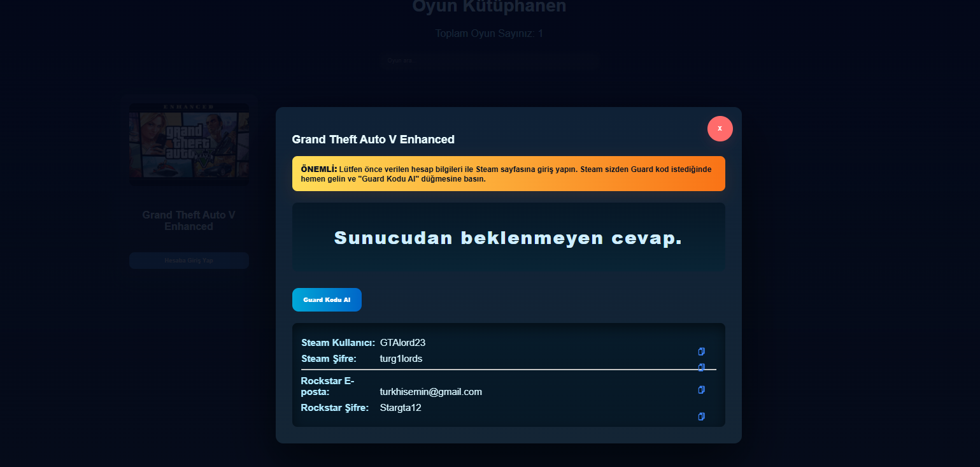The width and height of the screenshot is (980, 467).
Task: Click the "Steam Şifre:" label
Action: pos(329,359)
